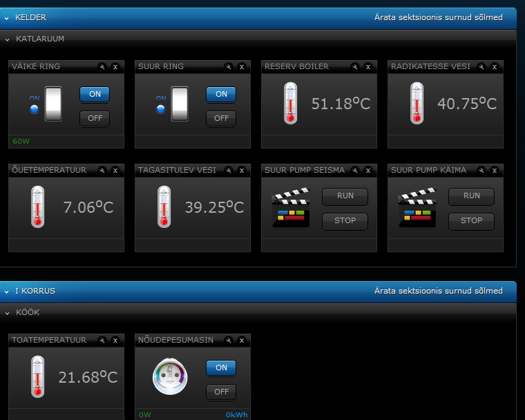Flip the SUUR RING light switch
525x420 pixels.
point(180,104)
